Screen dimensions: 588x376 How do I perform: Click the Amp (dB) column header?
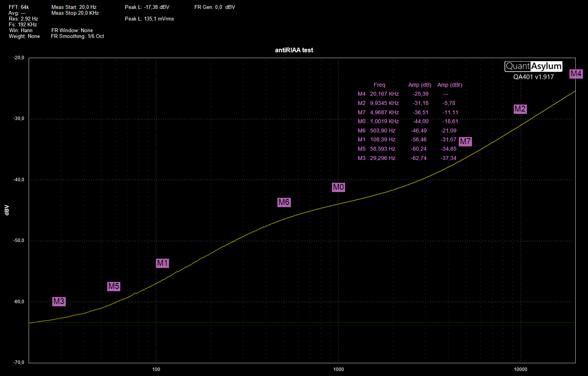420,85
